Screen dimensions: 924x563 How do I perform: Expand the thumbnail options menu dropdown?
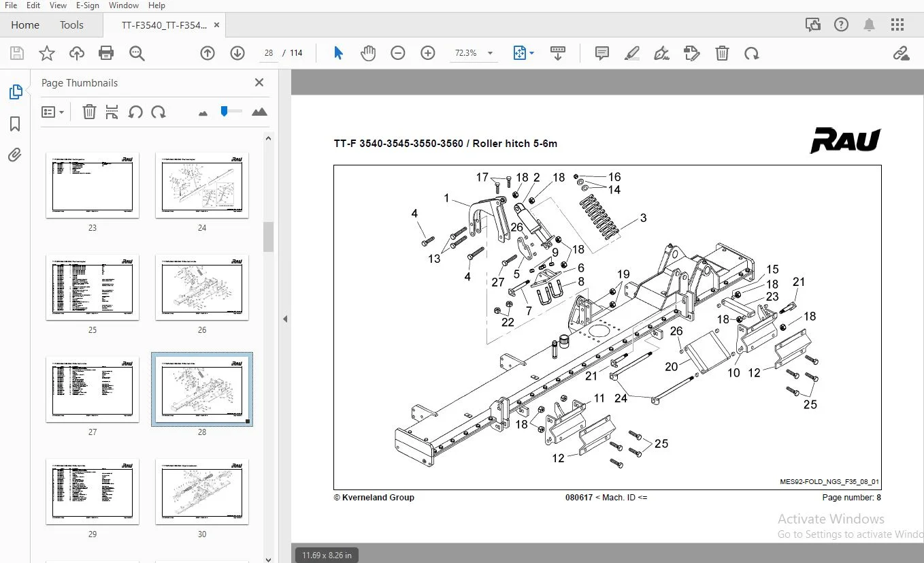pyautogui.click(x=52, y=112)
